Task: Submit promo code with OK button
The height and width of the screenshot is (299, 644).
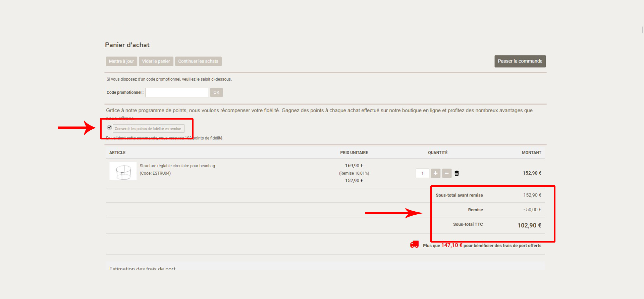Action: tap(216, 92)
